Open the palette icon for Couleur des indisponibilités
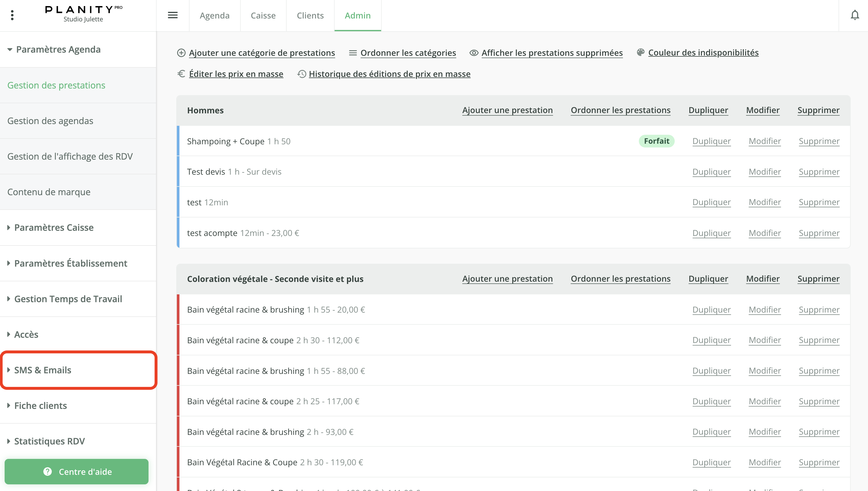The width and height of the screenshot is (868, 491). tap(641, 52)
